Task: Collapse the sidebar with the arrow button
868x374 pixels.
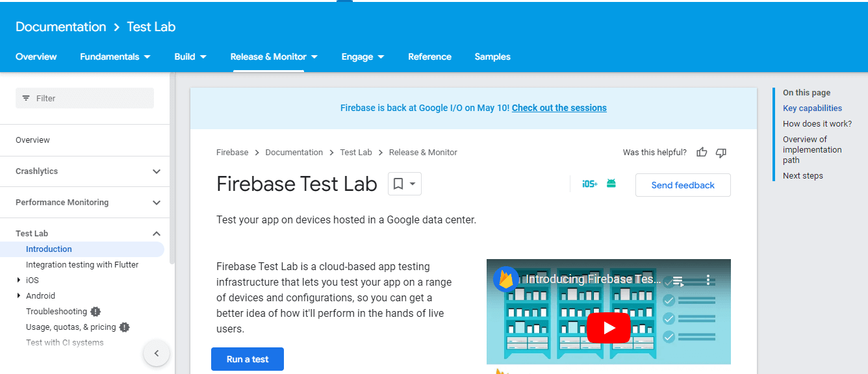Action: coord(157,353)
